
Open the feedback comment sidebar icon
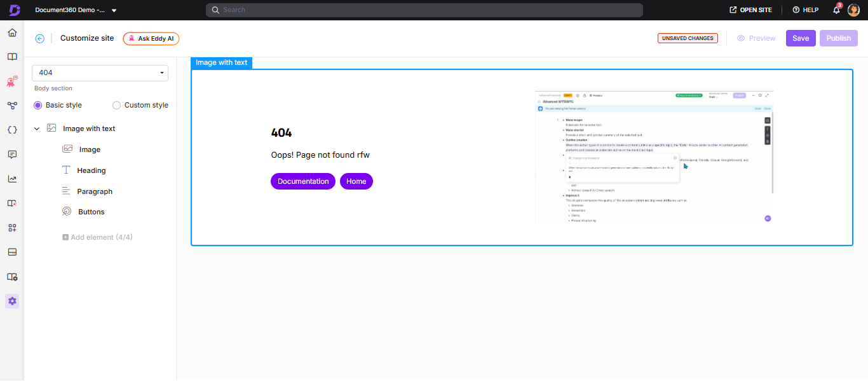[12, 155]
